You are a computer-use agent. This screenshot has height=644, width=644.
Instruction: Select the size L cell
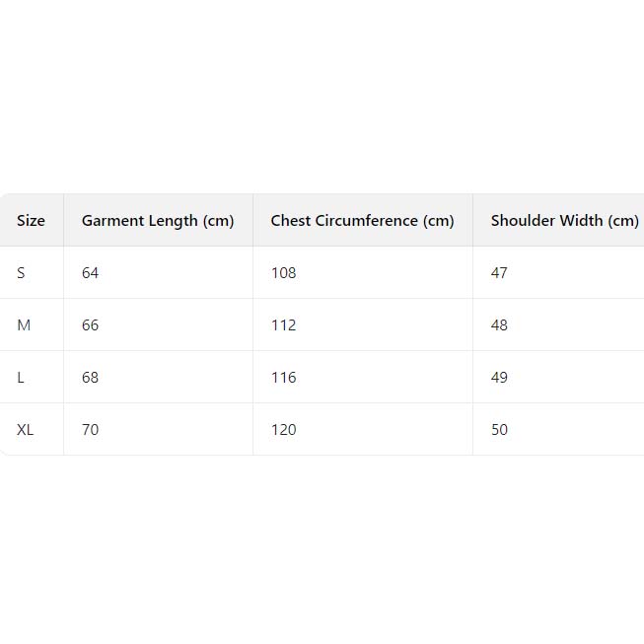click(22, 378)
